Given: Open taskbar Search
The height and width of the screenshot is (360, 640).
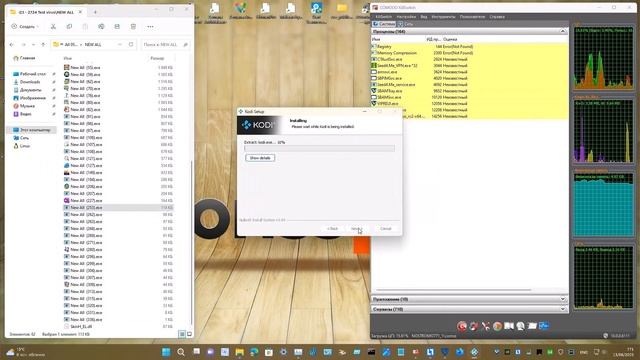Looking at the screenshot, I should point(181,352).
